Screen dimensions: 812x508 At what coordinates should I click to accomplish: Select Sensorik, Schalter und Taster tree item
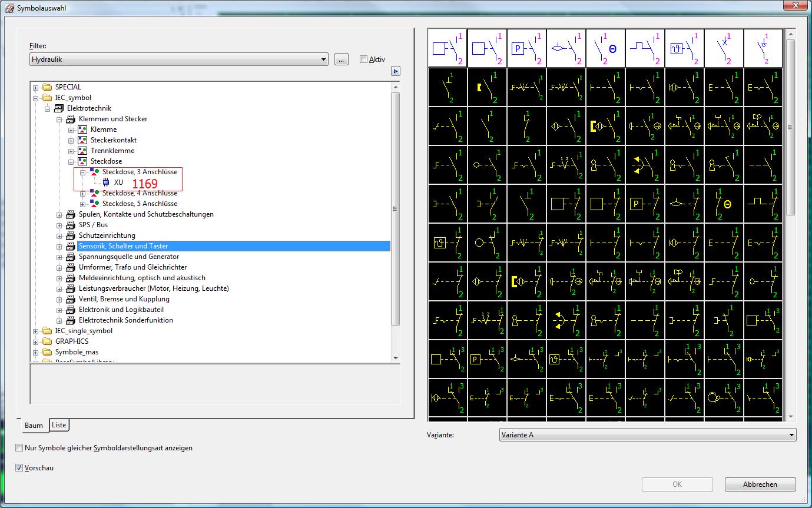[123, 246]
